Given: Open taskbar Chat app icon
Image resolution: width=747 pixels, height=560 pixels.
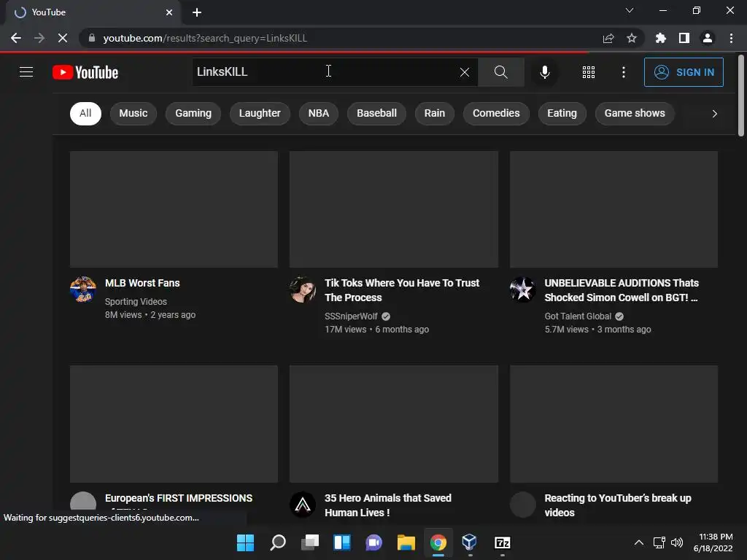Looking at the screenshot, I should (x=374, y=542).
